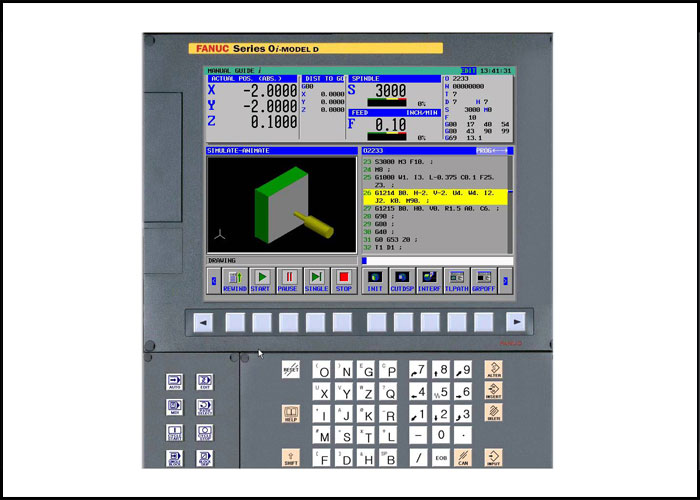Toggle the SINGLE BLOCK key
Screen dimensions: 700x500
pos(175,458)
